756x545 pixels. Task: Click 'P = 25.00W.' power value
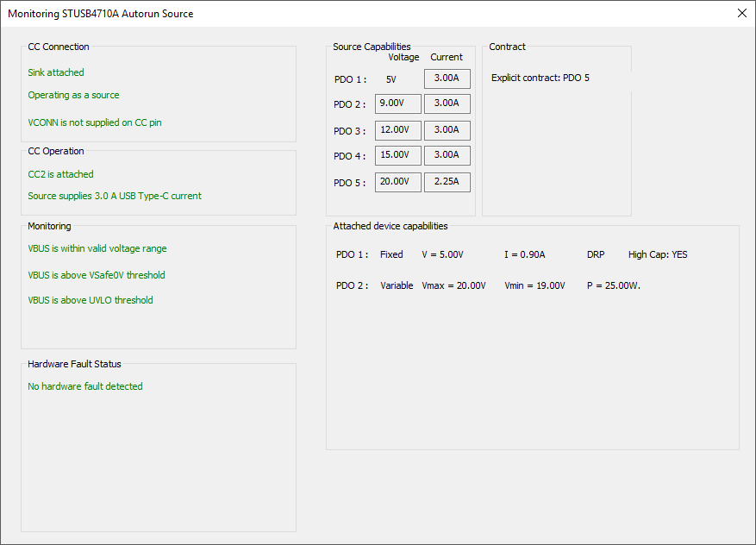pos(613,285)
